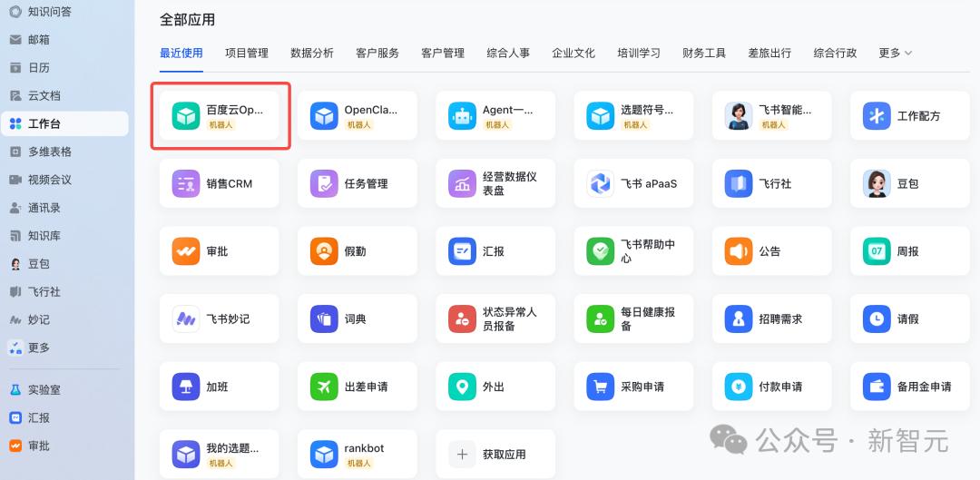
Task: Open the OpenCla... robot app icon
Action: 324,116
